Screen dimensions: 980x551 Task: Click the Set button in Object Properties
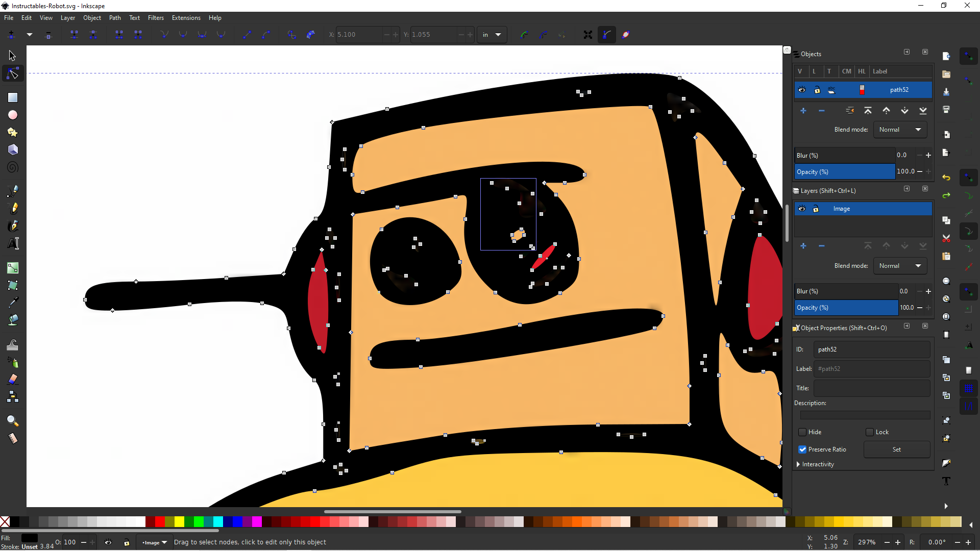[896, 449]
